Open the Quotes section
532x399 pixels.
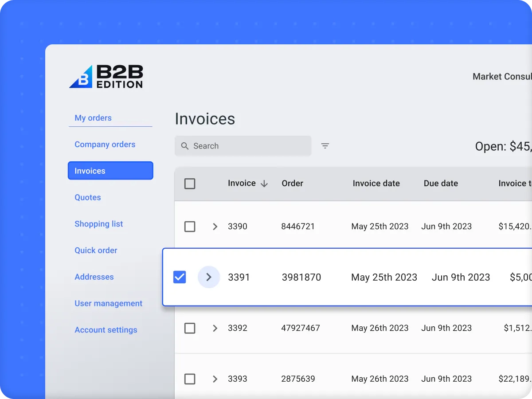pos(87,197)
